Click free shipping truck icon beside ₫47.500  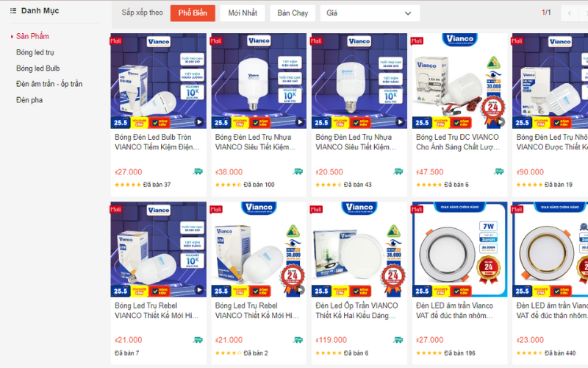coord(499,171)
